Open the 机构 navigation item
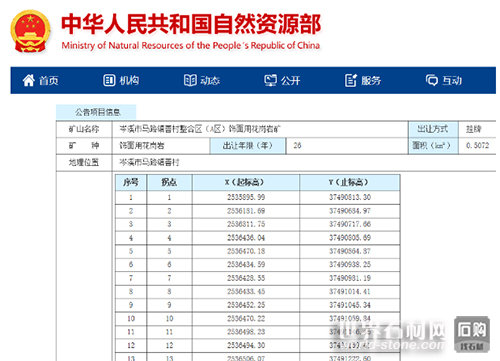This screenshot has width=500, height=361. 121,80
